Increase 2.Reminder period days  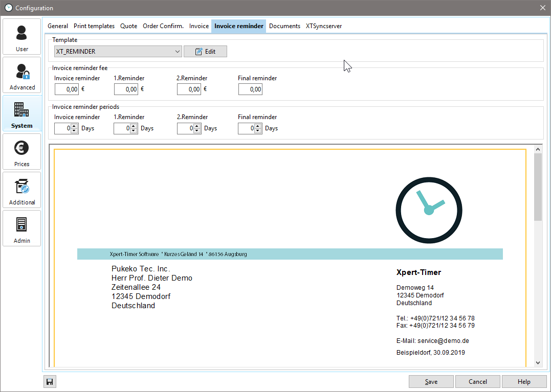click(197, 126)
